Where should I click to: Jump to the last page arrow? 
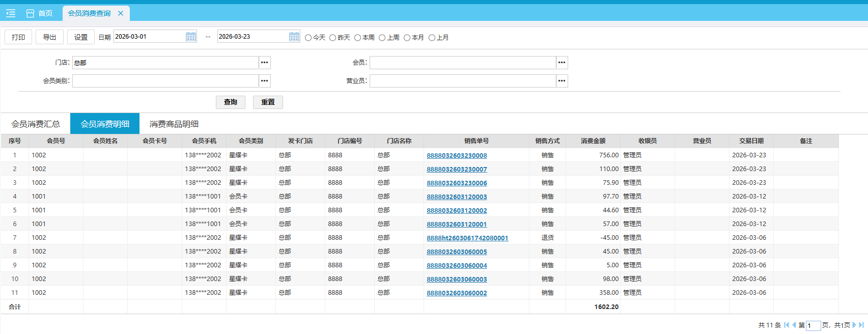(x=861, y=325)
